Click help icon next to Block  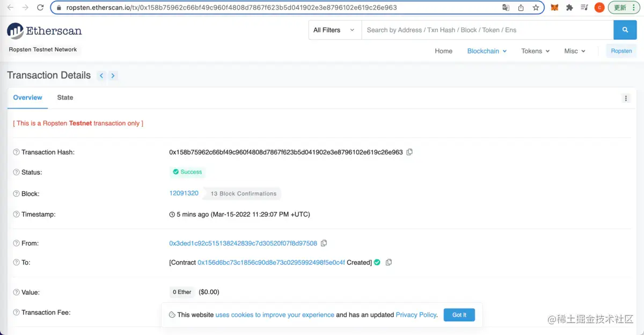[16, 194]
